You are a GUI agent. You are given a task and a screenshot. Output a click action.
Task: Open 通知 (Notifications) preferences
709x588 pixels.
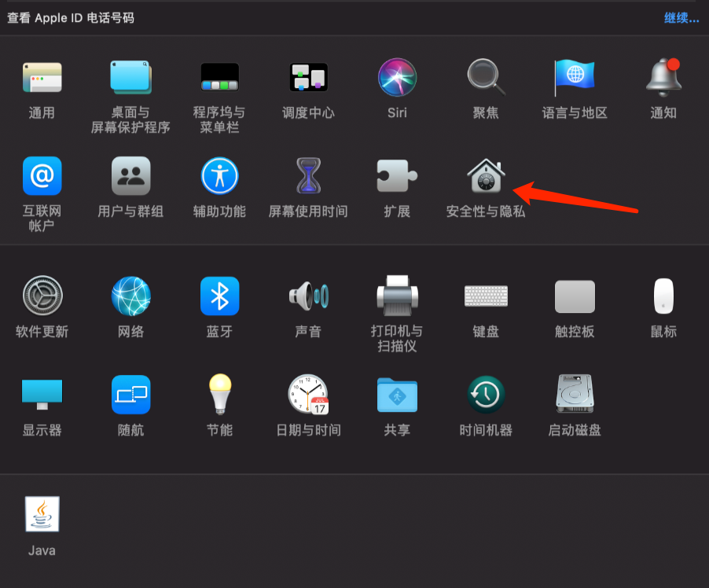[x=663, y=77]
